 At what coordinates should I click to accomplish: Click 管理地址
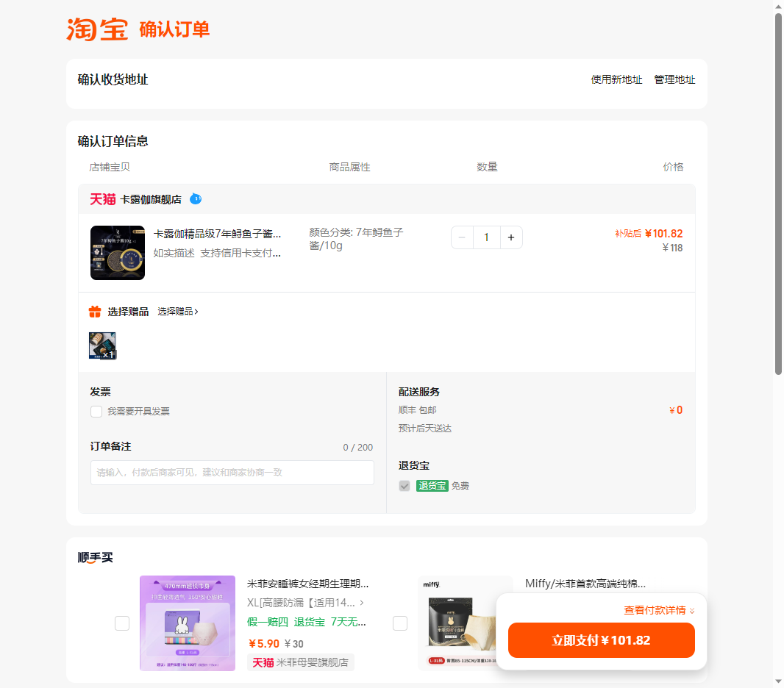674,79
